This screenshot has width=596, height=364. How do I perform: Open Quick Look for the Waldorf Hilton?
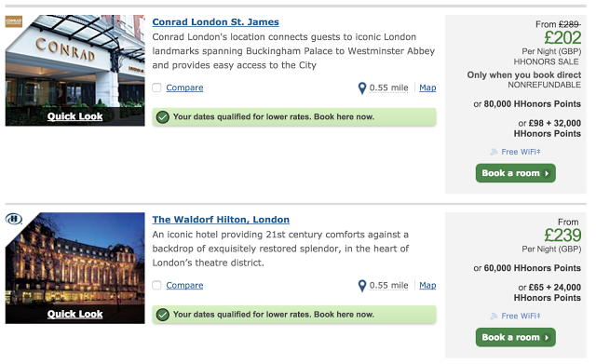coord(74,315)
